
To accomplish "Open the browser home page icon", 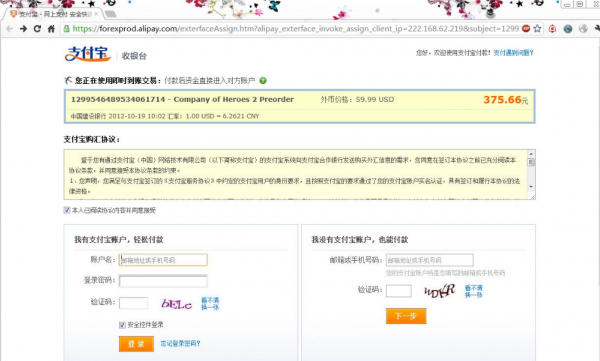I will tap(51, 29).
